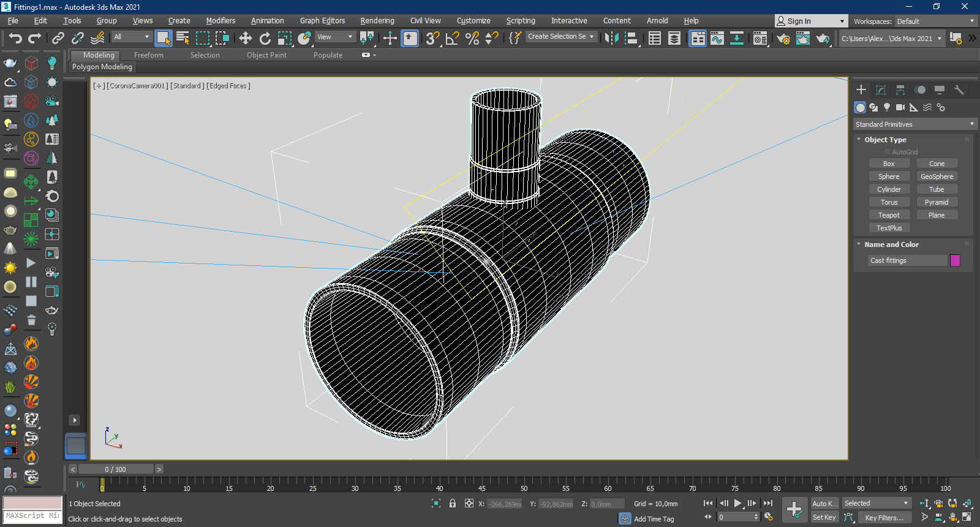The height and width of the screenshot is (527, 980).
Task: Click the Edit Named Selection Sets icon
Action: pyautogui.click(x=515, y=38)
